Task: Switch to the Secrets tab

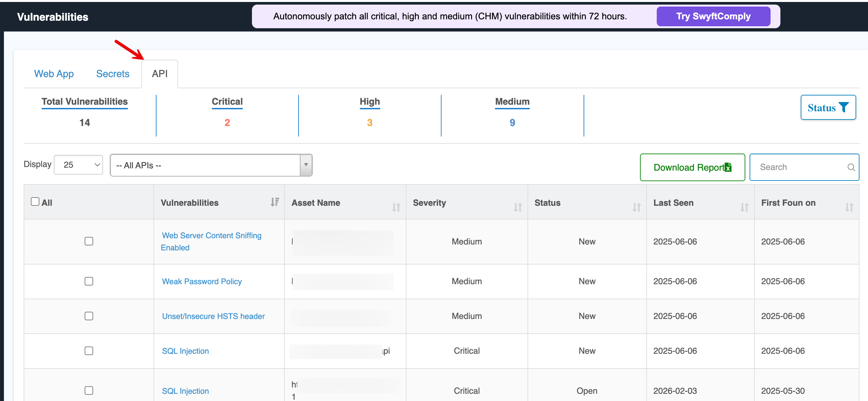Action: tap(113, 74)
